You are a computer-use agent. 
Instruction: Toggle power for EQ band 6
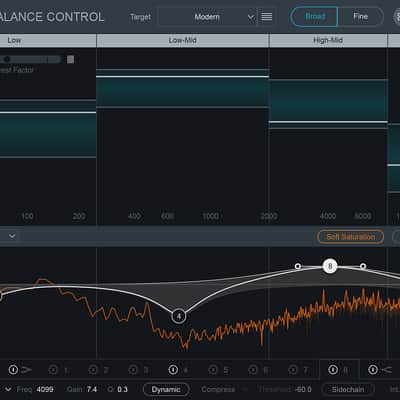point(253,370)
